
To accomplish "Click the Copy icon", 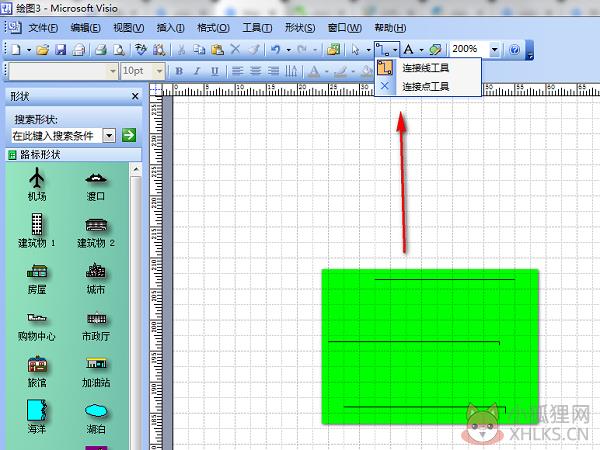I will 199,50.
